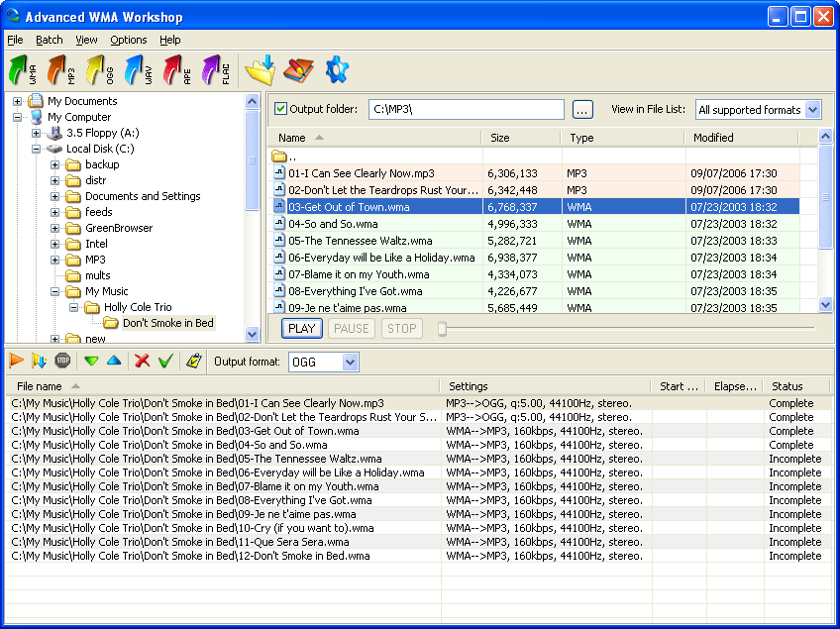Select batch row 10-Cry (if you want to).wma
Image resolution: width=840 pixels, height=629 pixels.
tap(418, 528)
